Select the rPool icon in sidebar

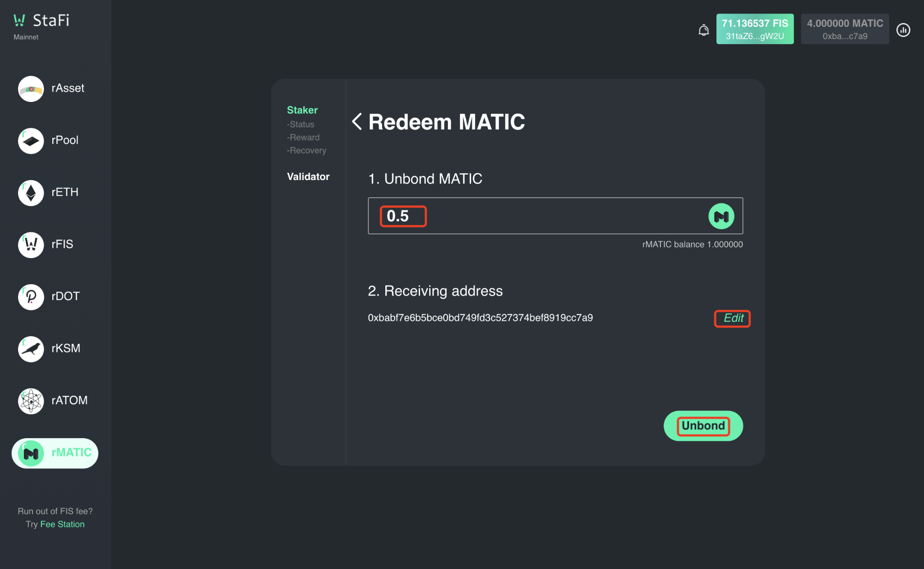point(31,141)
